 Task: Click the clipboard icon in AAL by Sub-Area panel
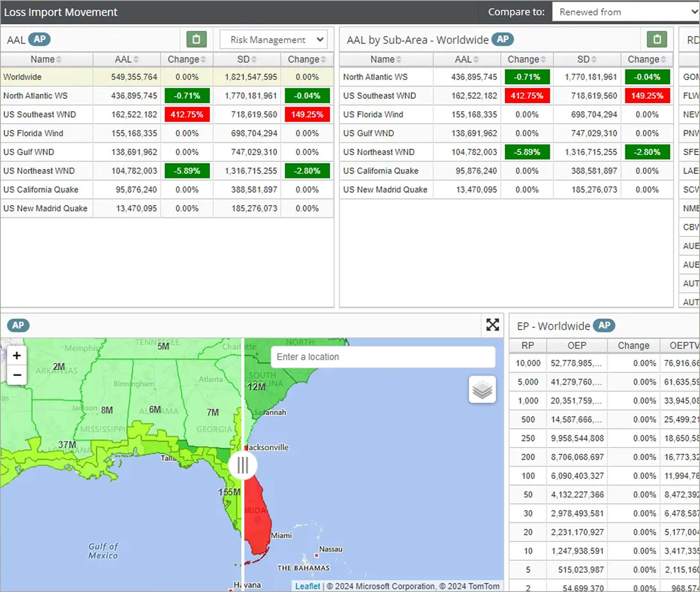[x=656, y=39]
